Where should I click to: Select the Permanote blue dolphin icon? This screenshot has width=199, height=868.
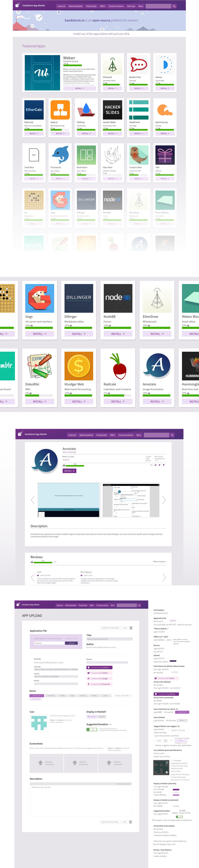click(60, 155)
